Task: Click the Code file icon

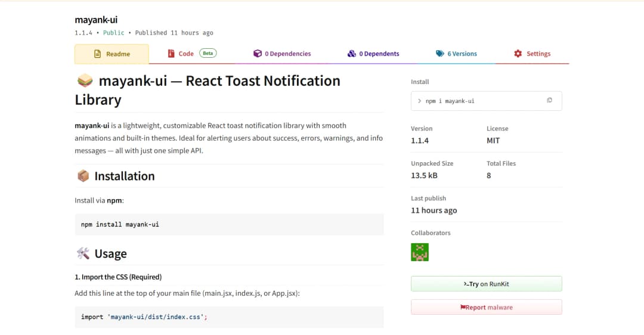Action: (171, 54)
